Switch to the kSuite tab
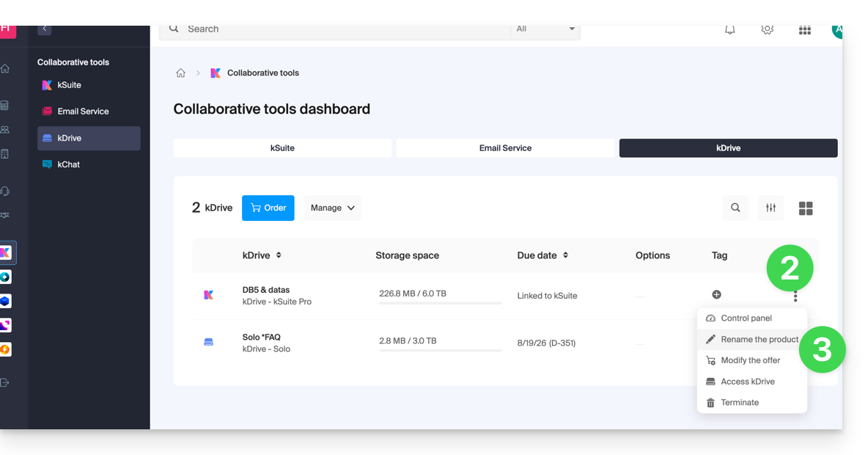868x455 pixels. 282,148
